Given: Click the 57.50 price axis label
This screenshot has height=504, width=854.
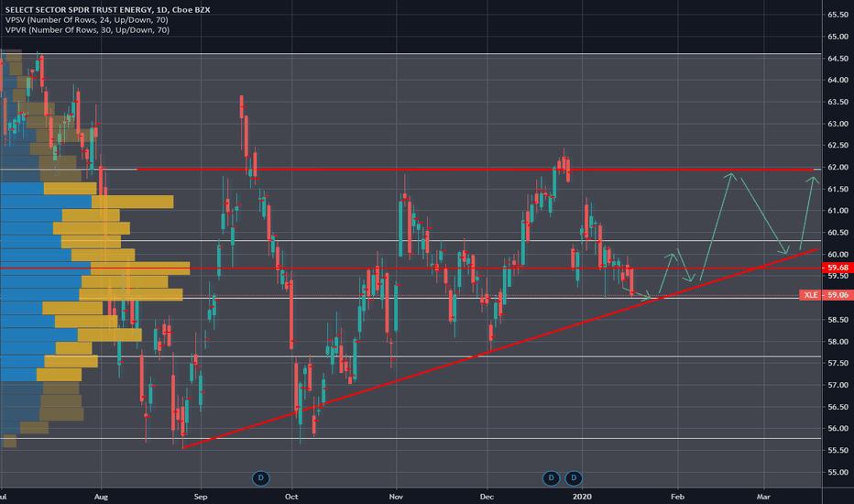Looking at the screenshot, I should coord(838,364).
